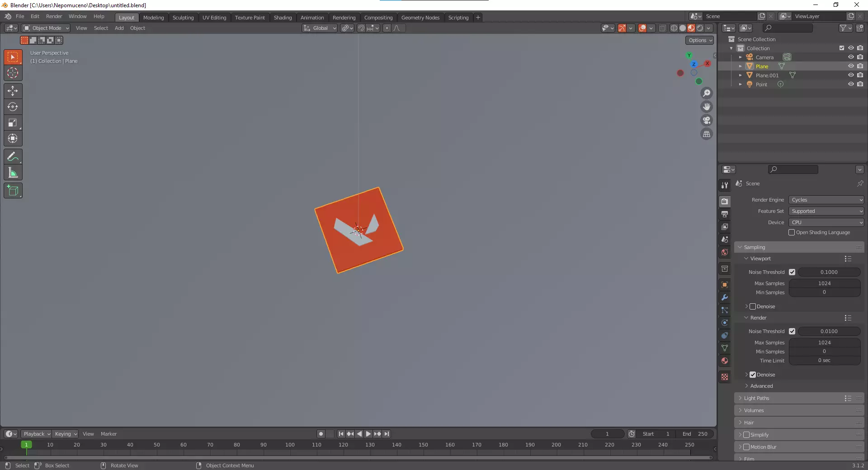Screen dimensions: 868x470
Task: Click the Viewport Noise Threshold value field
Action: pyautogui.click(x=829, y=272)
